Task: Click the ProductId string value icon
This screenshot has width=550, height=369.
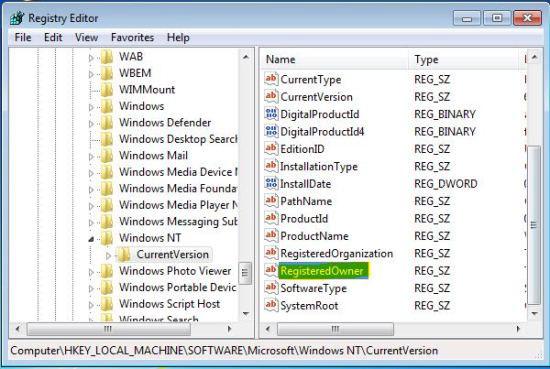Action: pyautogui.click(x=271, y=218)
